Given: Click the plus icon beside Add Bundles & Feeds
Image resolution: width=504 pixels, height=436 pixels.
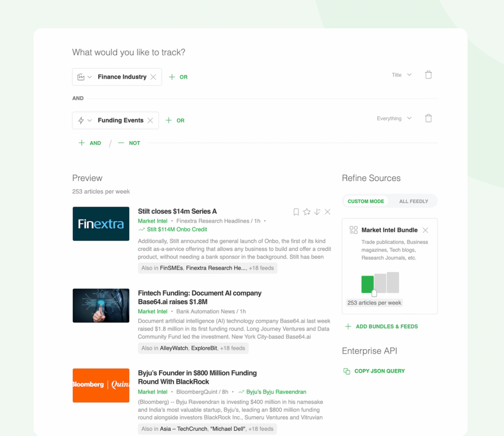Looking at the screenshot, I should coord(348,326).
